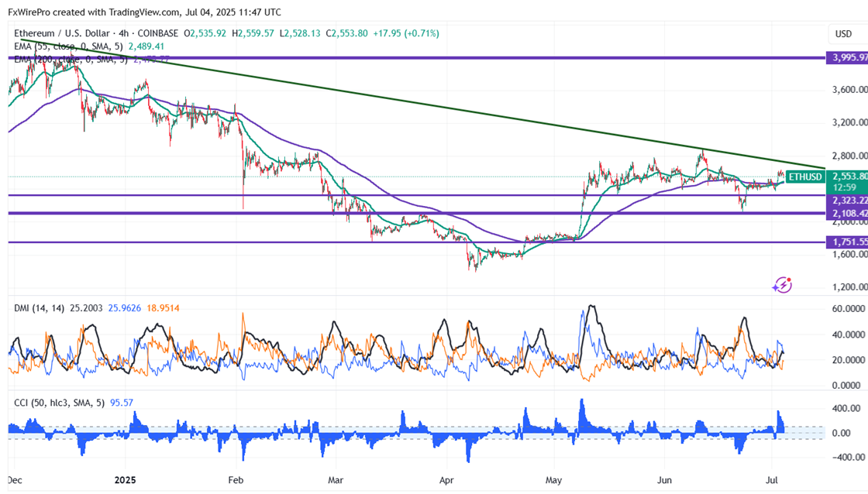Click the Feb label on time axis
868x494 pixels.
point(236,479)
